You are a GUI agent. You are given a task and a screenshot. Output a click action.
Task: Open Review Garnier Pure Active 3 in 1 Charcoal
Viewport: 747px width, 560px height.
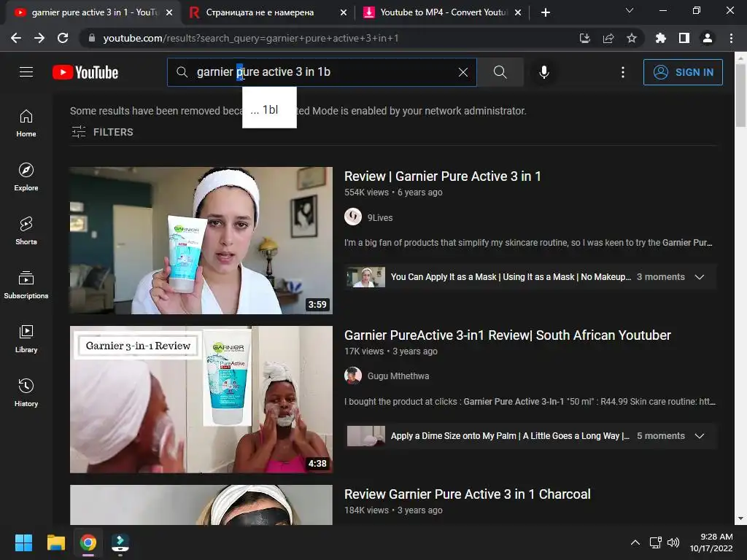click(468, 494)
